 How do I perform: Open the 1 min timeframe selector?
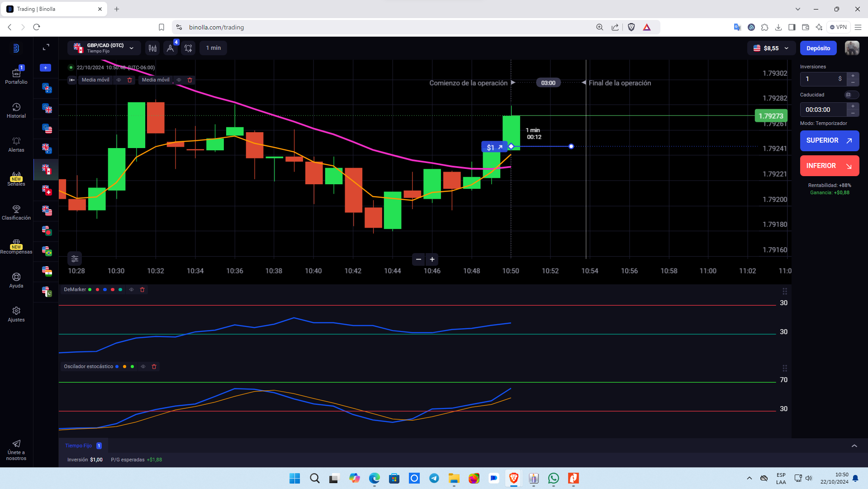coord(213,48)
